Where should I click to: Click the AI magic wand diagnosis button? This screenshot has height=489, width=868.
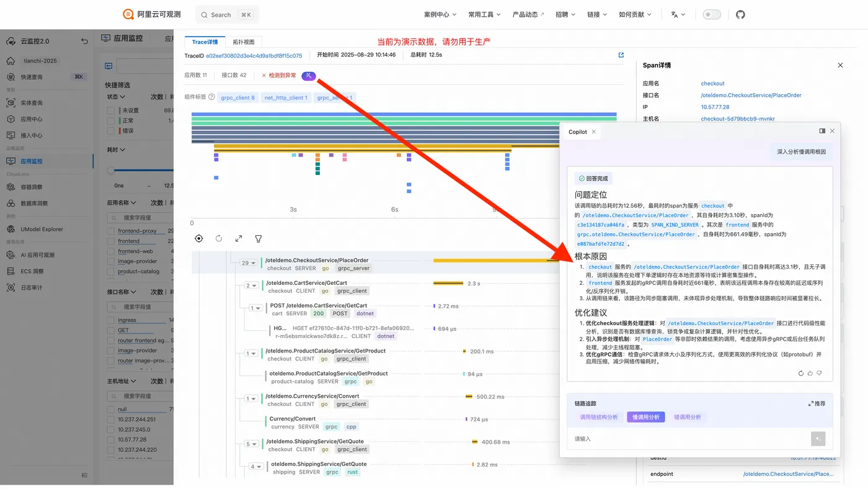pyautogui.click(x=309, y=76)
